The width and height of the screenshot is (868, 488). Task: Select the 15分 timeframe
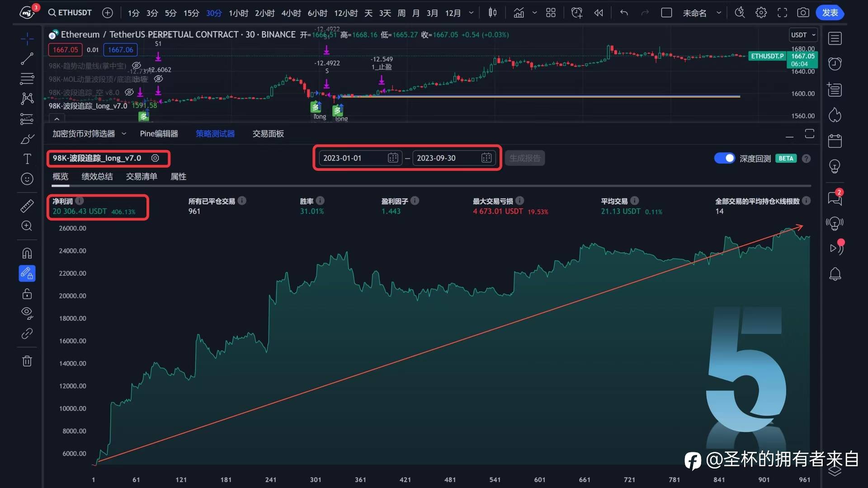click(x=191, y=13)
